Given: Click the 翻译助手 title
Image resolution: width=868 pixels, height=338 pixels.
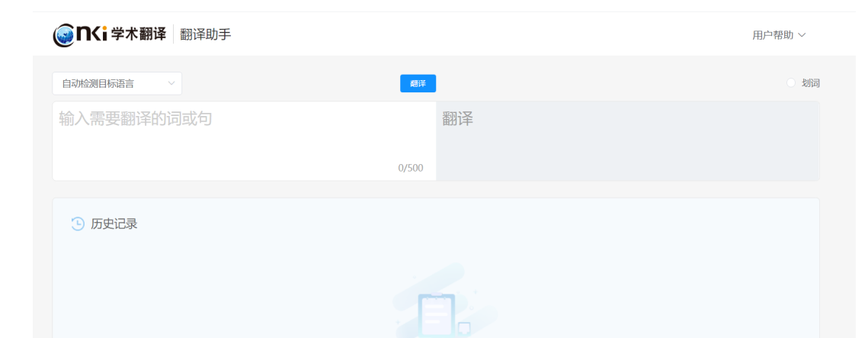Looking at the screenshot, I should pos(205,35).
